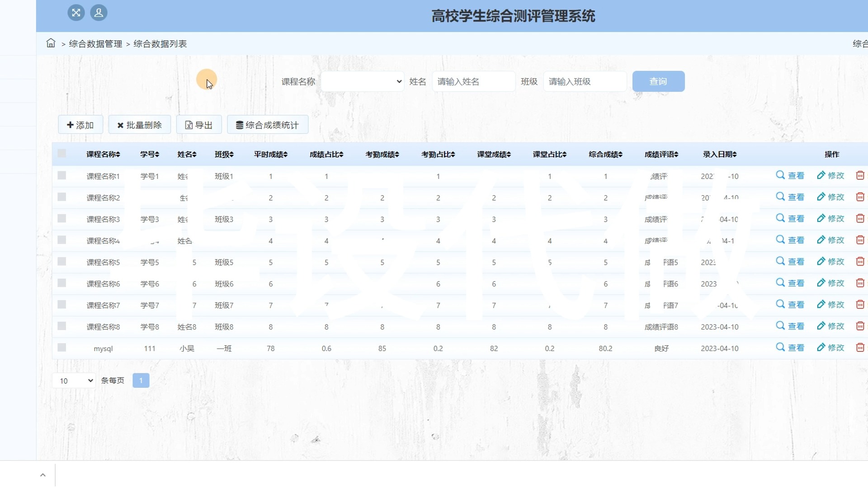This screenshot has height=488, width=868.
Task: Click the 综合数据列表 breadcrumb
Action: [160, 44]
